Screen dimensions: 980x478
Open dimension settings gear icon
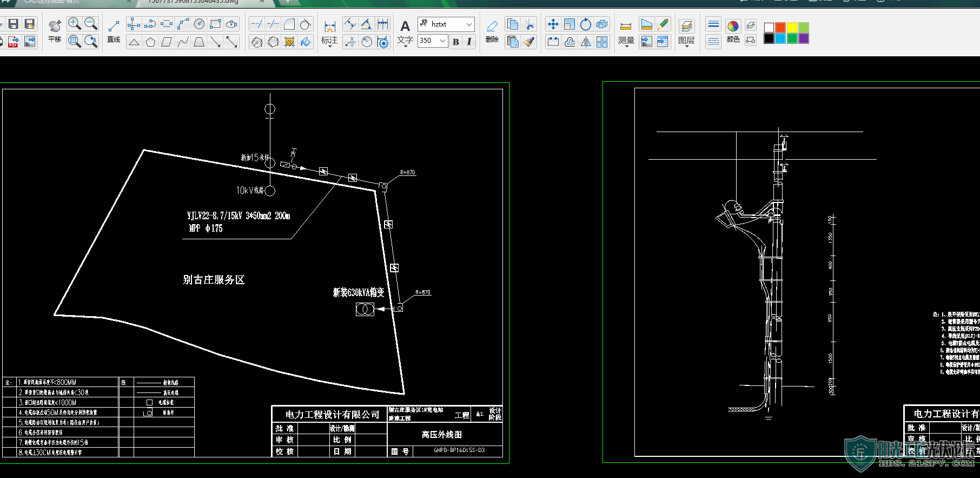click(x=383, y=42)
